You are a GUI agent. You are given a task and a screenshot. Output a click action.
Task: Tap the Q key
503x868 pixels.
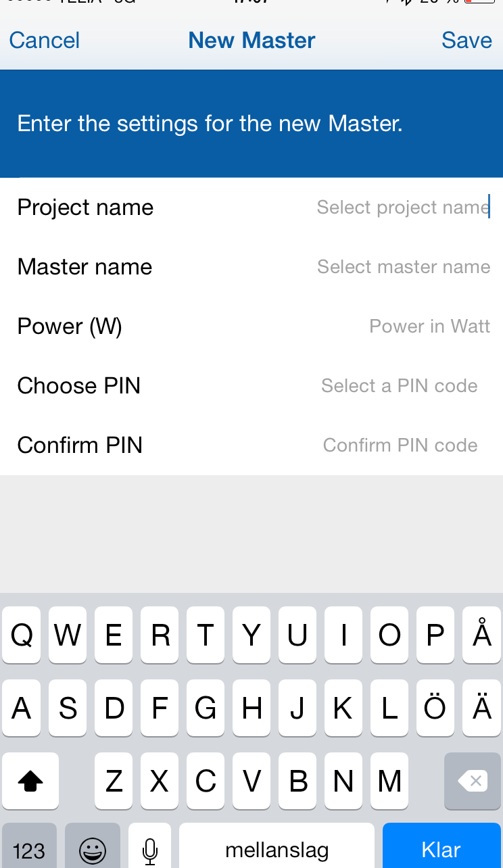tap(22, 635)
